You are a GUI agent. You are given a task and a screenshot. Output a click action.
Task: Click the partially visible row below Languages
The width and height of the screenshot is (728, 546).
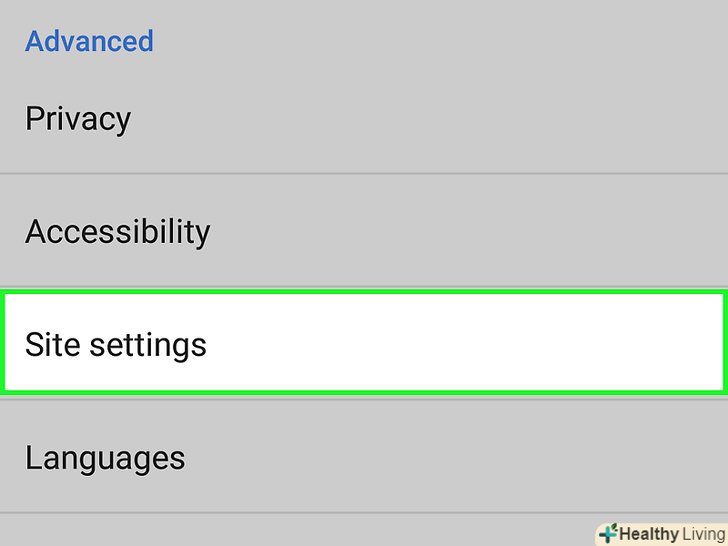(300, 531)
